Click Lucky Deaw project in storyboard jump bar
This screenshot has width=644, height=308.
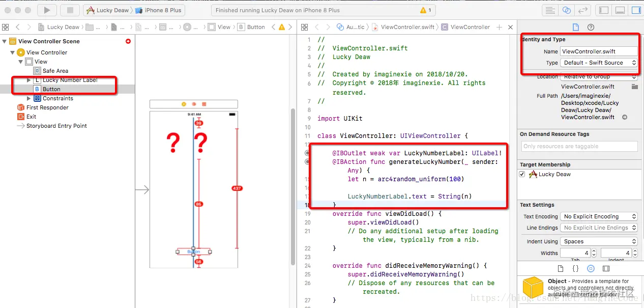59,27
